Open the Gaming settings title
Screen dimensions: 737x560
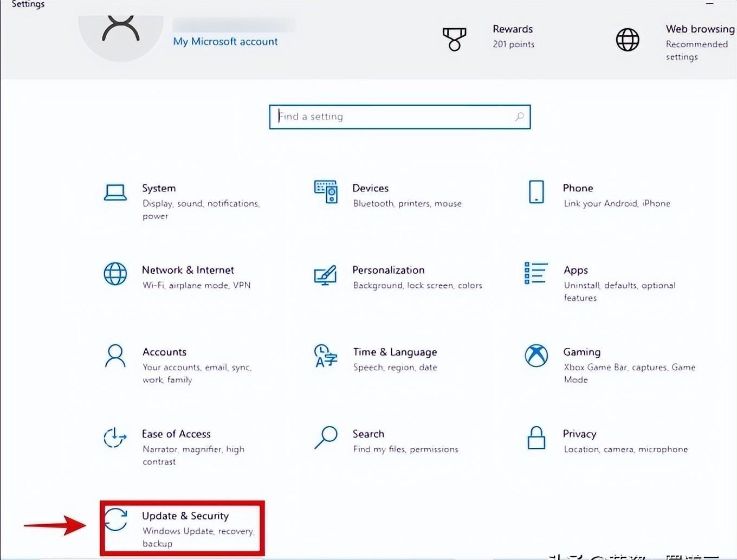click(582, 352)
